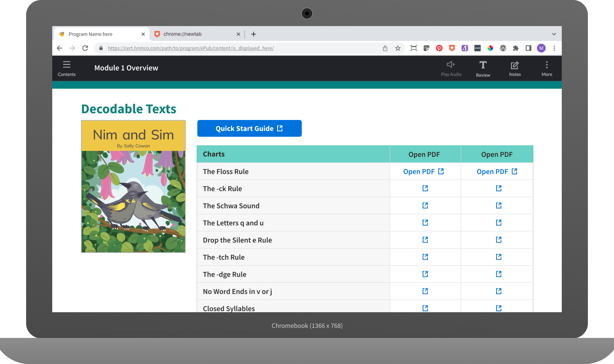Viewport: 614px width, 364px height.
Task: Open first PDF for The -tch Rule
Action: pos(425,257)
